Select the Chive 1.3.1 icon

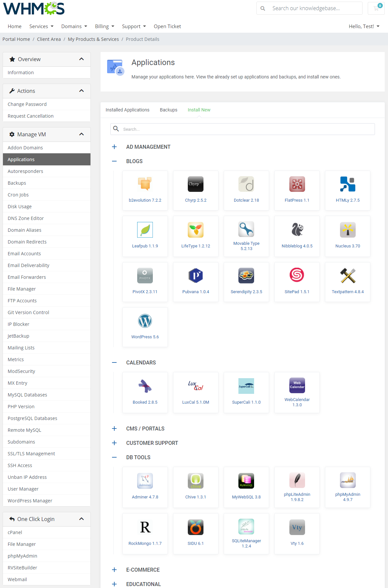[x=196, y=480]
